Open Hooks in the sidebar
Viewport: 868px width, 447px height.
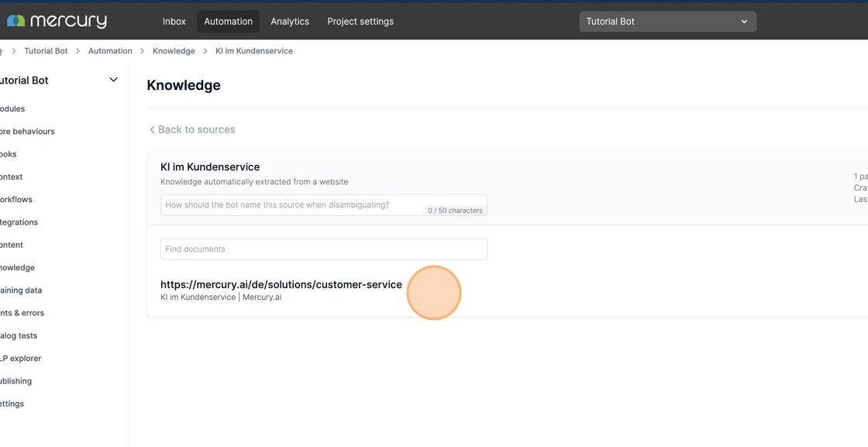9,154
